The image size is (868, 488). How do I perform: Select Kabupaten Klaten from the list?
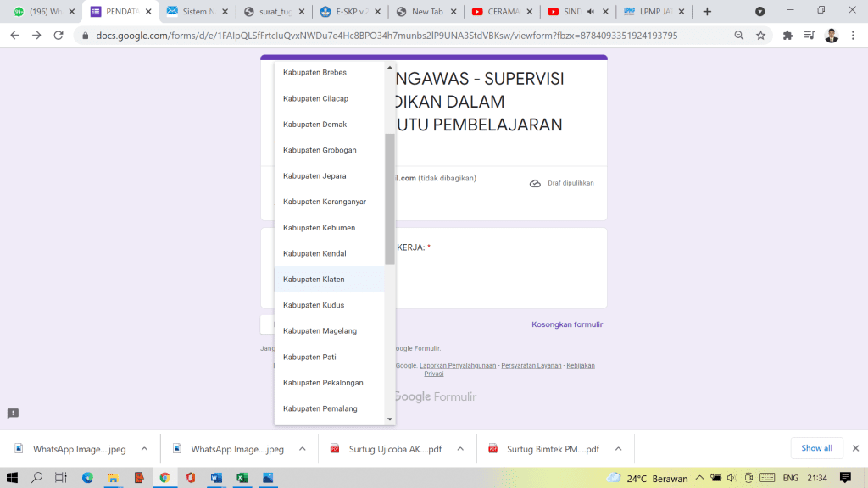314,280
